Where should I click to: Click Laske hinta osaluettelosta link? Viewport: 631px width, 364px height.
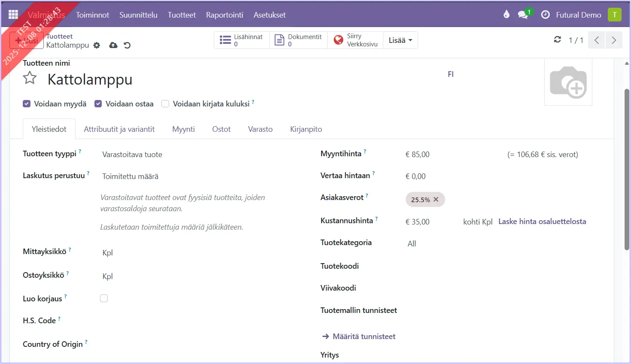pos(542,221)
